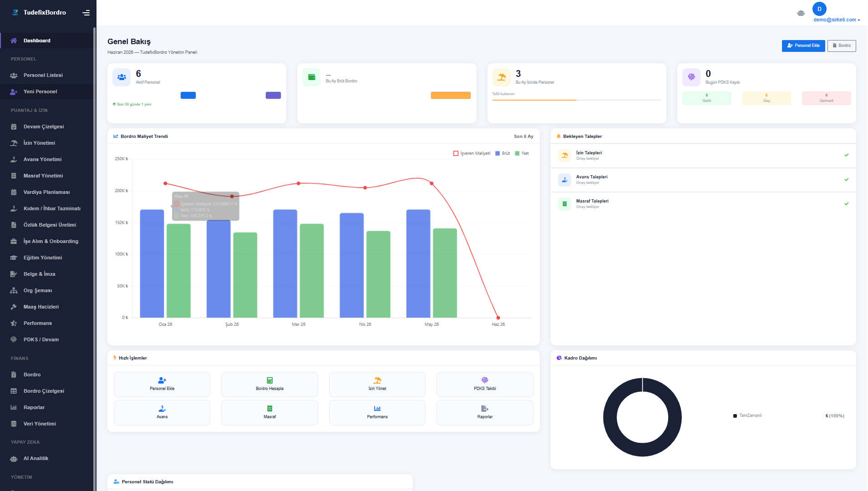Open the demo@sirketi.com account dropdown
Viewport: 868px width, 491px height.
pyautogui.click(x=837, y=20)
